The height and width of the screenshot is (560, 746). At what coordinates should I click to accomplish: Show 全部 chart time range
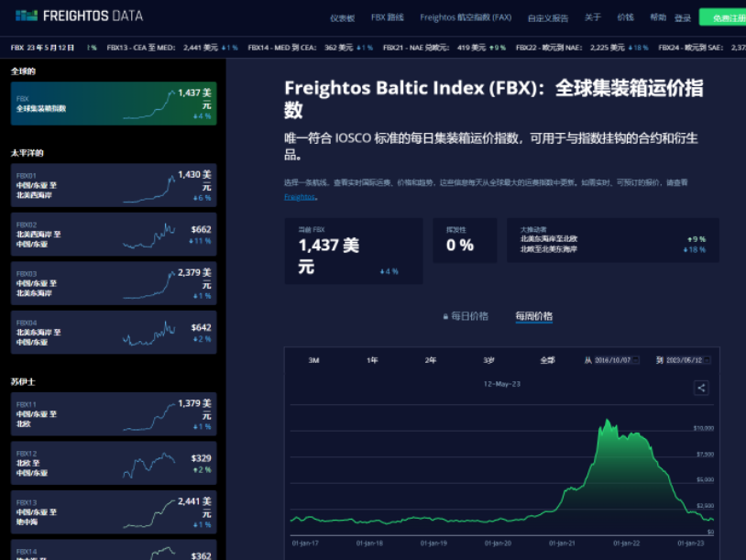(x=547, y=360)
